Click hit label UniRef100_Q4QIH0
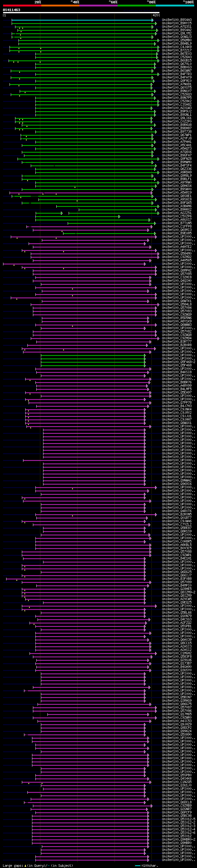 (177, 280)
